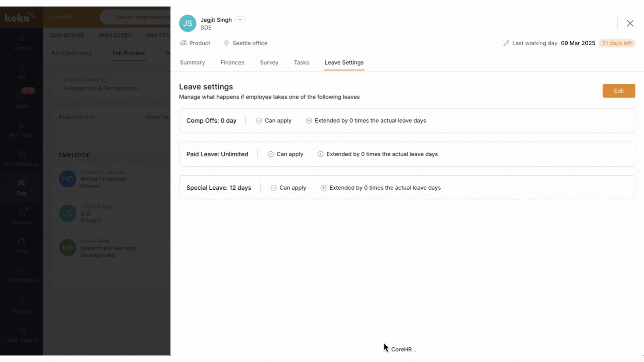Screen dimensions: 644x362
Task: Click the 51 days left badge
Action: tap(616, 43)
